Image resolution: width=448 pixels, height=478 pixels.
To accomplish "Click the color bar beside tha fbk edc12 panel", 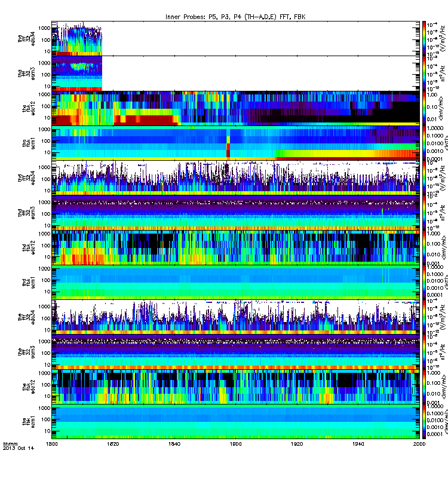I will [424, 108].
